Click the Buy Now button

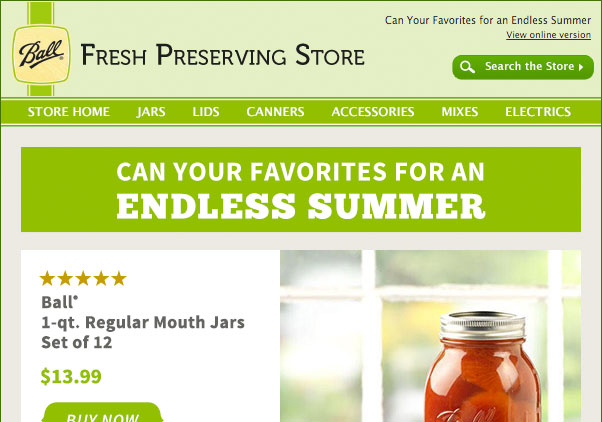point(102,413)
